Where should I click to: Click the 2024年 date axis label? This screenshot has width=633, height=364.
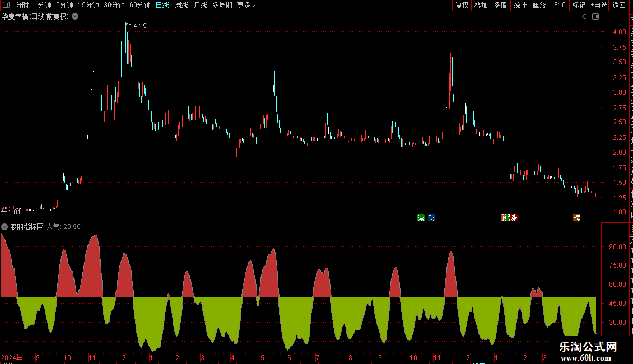click(x=12, y=357)
